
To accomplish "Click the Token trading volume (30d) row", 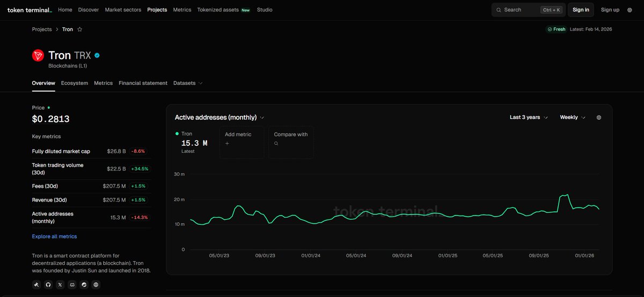I will tap(91, 169).
